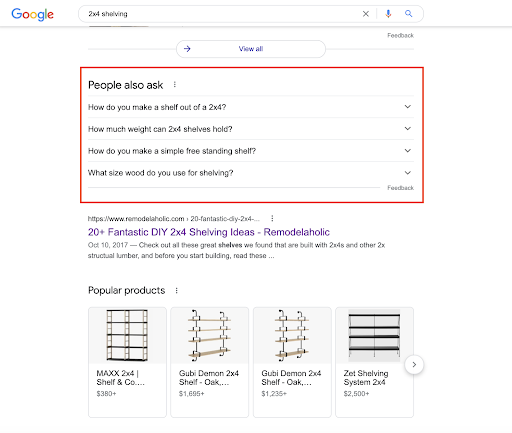The height and width of the screenshot is (433, 512).
Task: Click the Google logo
Action: tap(32, 14)
